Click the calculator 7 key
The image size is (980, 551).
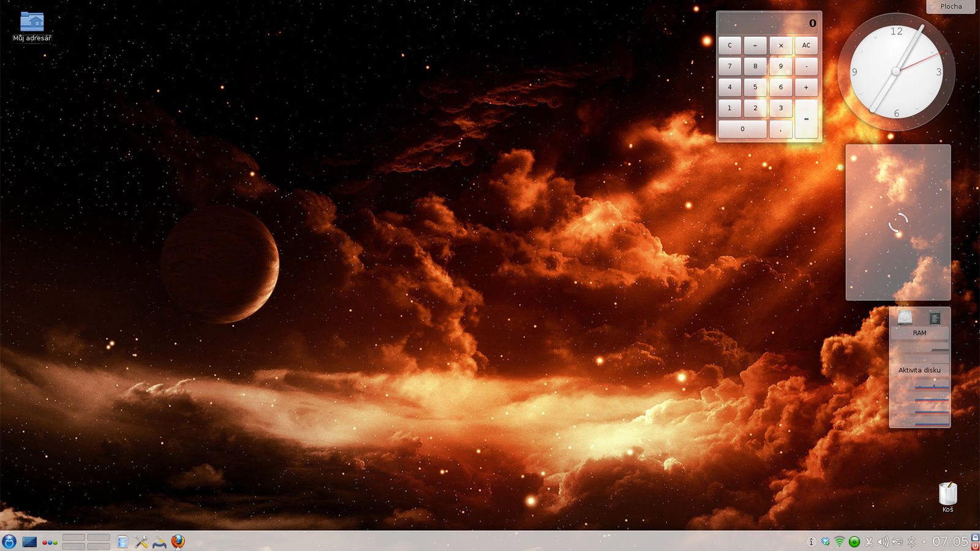[729, 66]
